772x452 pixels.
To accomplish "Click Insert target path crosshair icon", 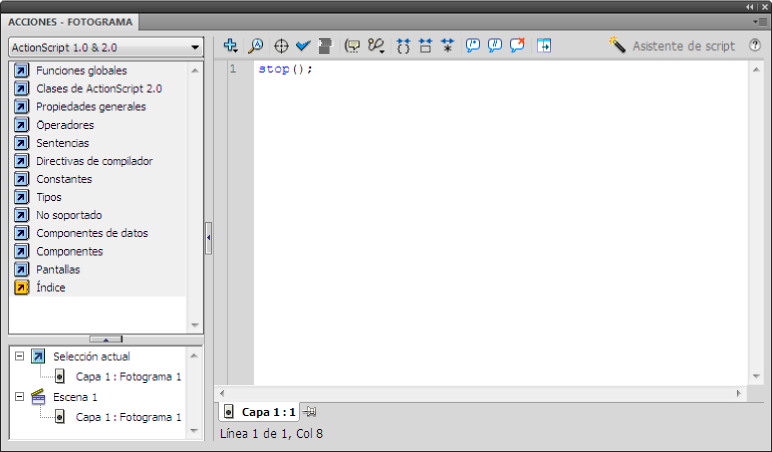I will [281, 46].
